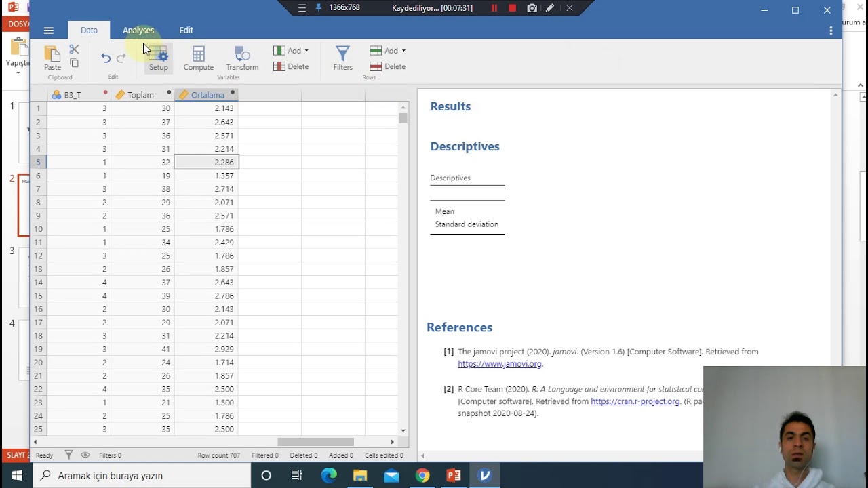
Task: Click cell value 2.286 in Ortalama
Action: tap(206, 162)
